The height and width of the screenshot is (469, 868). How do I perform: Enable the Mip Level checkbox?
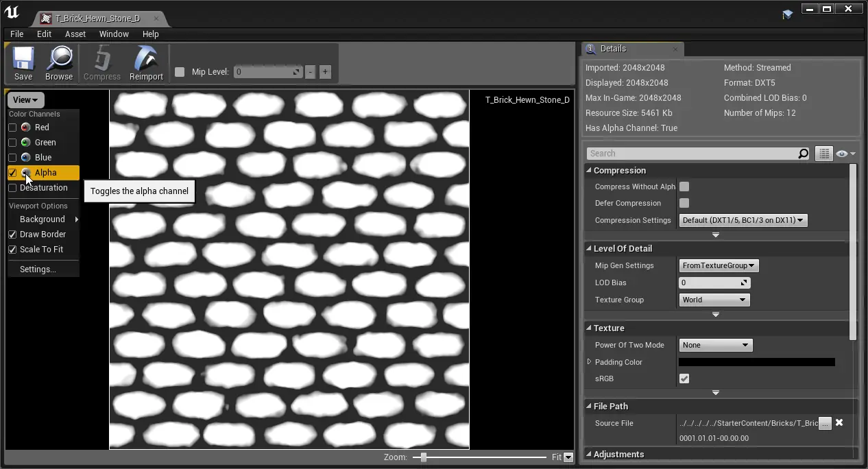pyautogui.click(x=180, y=72)
